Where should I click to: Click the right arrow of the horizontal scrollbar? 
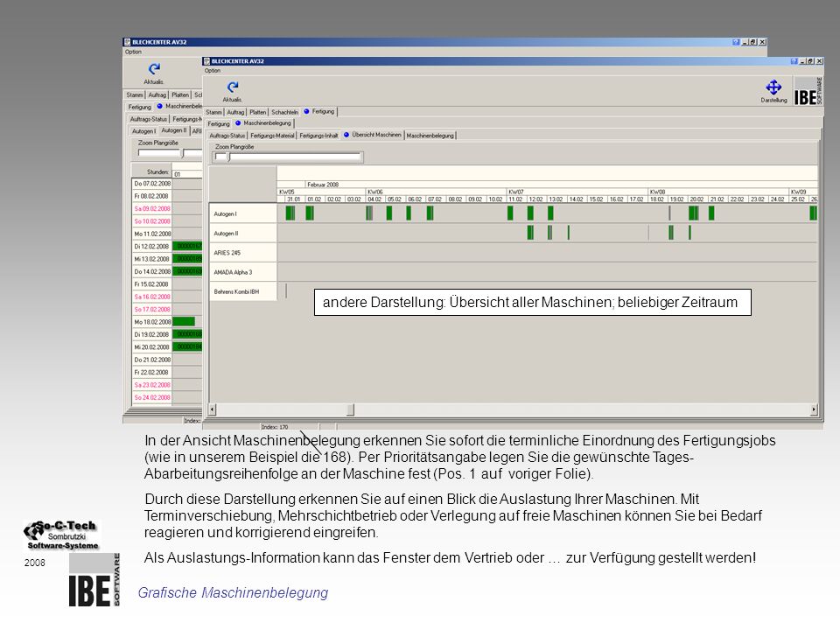(x=814, y=409)
